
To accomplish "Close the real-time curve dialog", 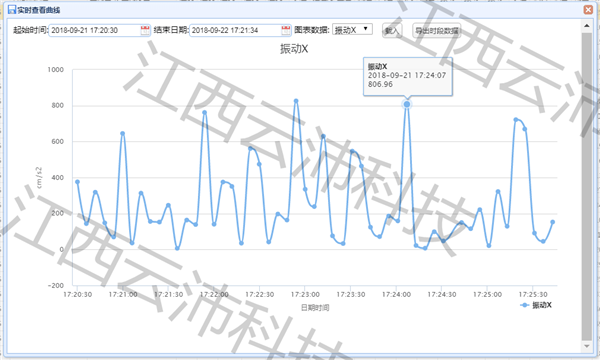I will click(588, 10).
